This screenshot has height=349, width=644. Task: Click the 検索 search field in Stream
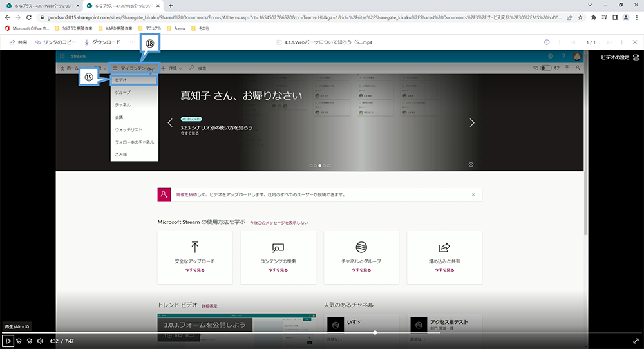[199, 68]
